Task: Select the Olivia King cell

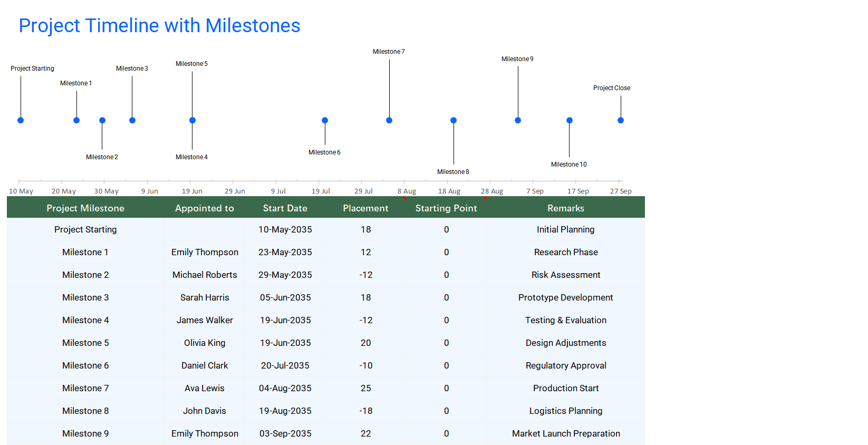Action: (x=205, y=343)
